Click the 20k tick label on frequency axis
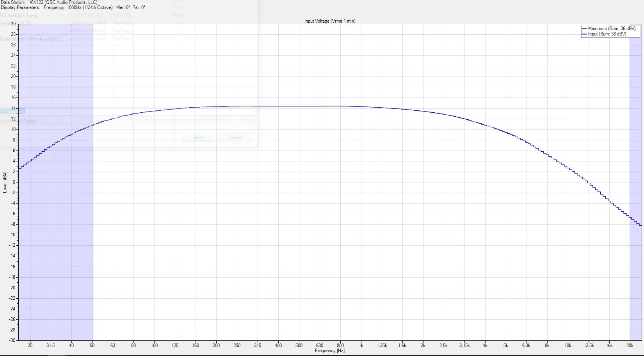This screenshot has width=644, height=356. [x=630, y=345]
